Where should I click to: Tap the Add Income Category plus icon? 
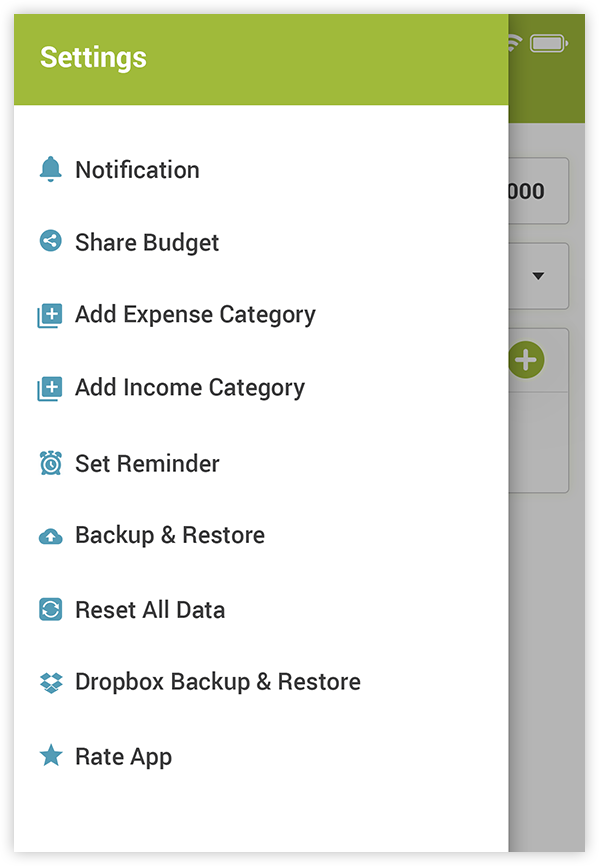click(50, 388)
